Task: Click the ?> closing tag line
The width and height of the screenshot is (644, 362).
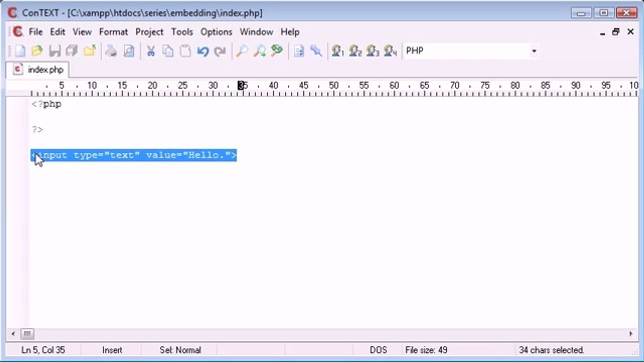Action: 37,130
